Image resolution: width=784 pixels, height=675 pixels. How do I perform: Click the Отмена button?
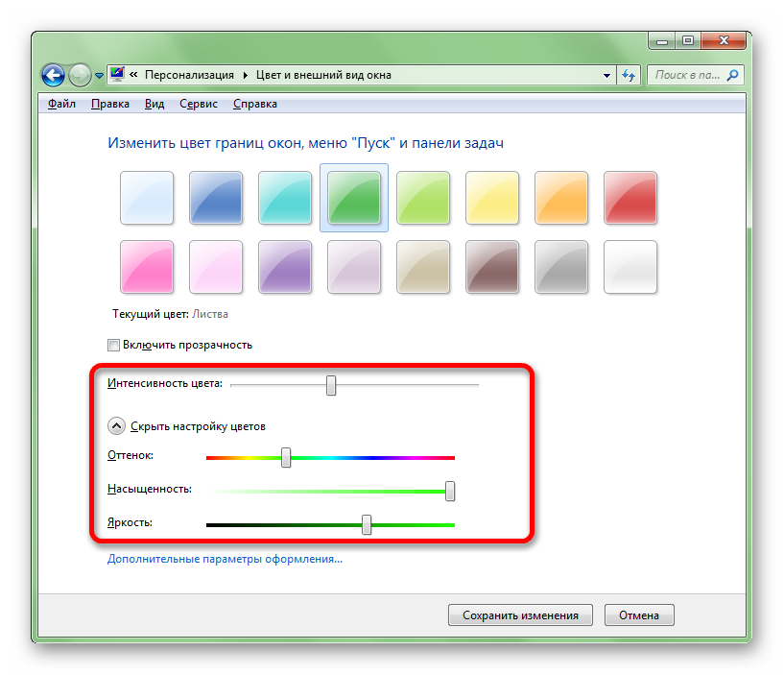pos(639,615)
